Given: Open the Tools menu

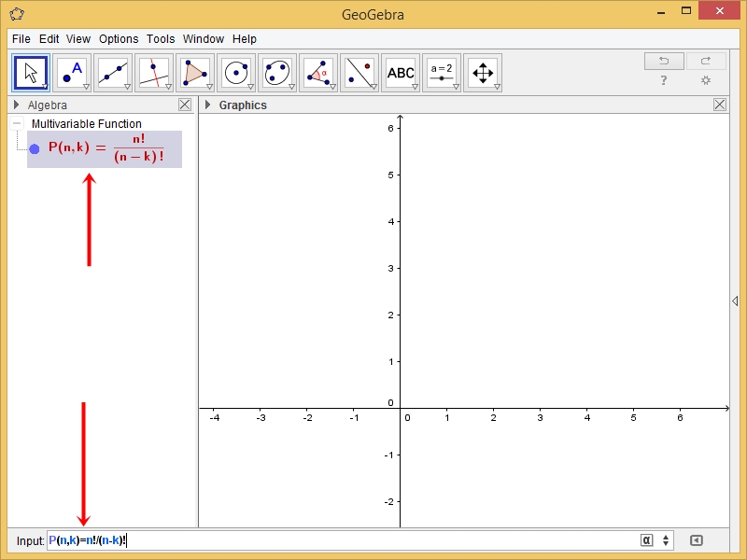Looking at the screenshot, I should point(161,38).
